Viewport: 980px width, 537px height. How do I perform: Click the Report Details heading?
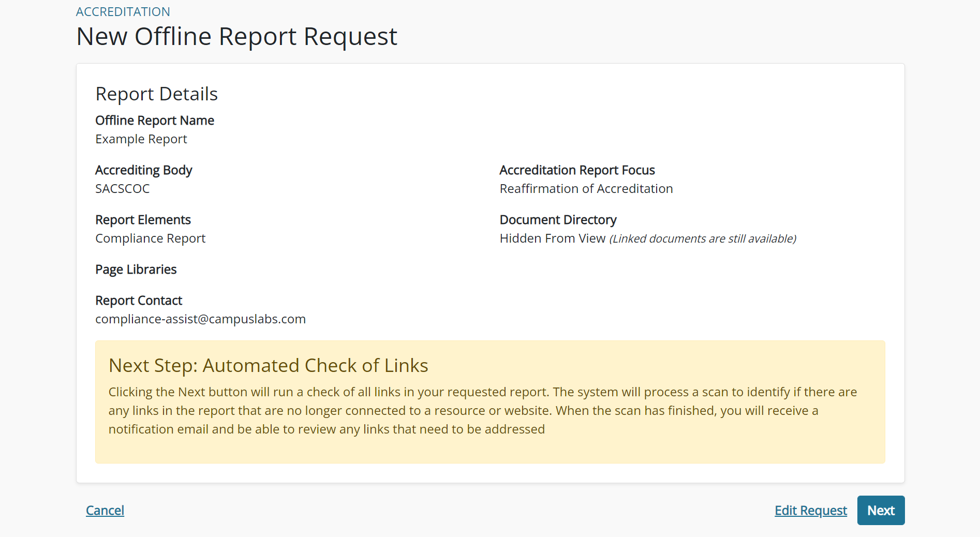pyautogui.click(x=156, y=94)
